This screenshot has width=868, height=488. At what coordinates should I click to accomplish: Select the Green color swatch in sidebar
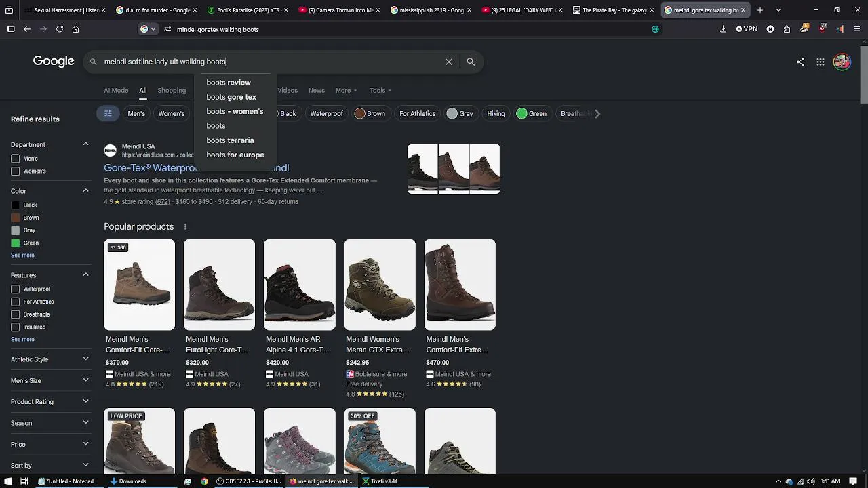point(16,243)
